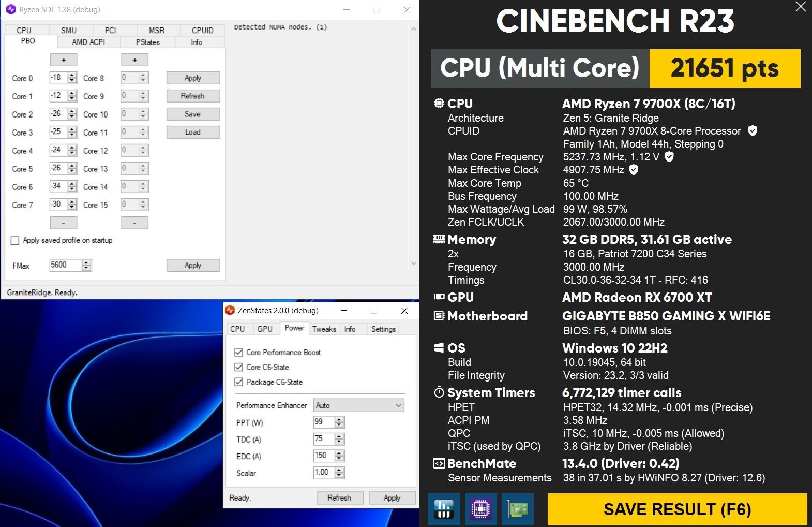The height and width of the screenshot is (527, 812).
Task: Click the stopwatch icon beside System Timers
Action: click(x=439, y=392)
